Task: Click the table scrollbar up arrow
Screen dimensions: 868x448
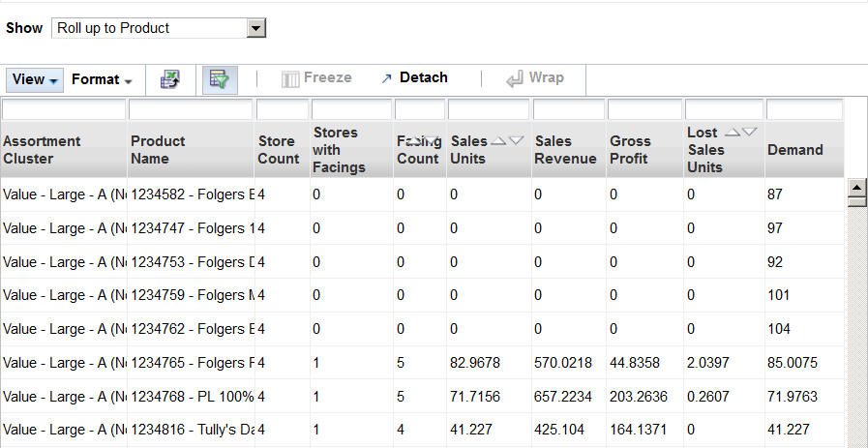Action: point(857,188)
